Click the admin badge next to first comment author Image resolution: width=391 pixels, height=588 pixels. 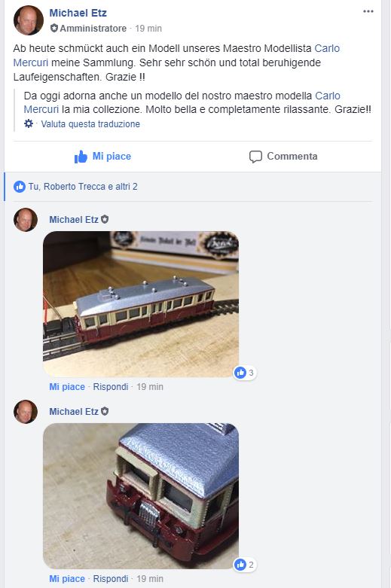click(x=105, y=219)
